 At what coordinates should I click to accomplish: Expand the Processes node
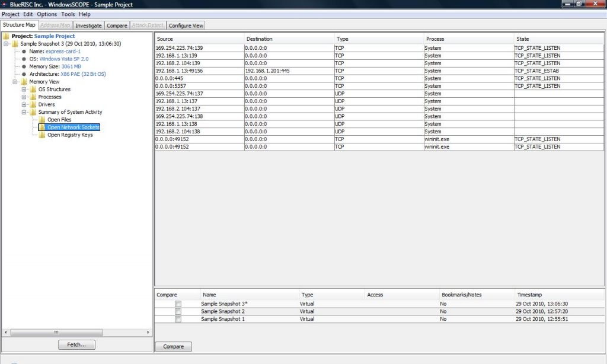pyautogui.click(x=24, y=97)
